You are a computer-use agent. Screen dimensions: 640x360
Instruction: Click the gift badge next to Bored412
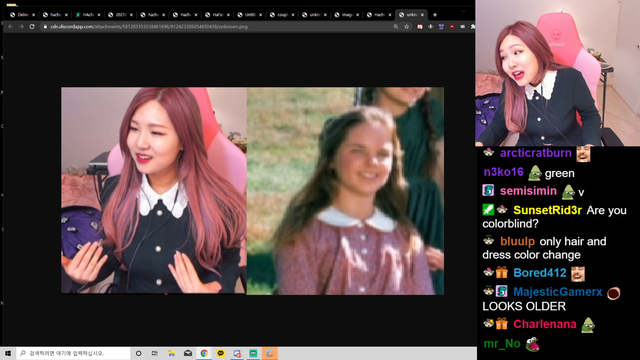pyautogui.click(x=502, y=273)
